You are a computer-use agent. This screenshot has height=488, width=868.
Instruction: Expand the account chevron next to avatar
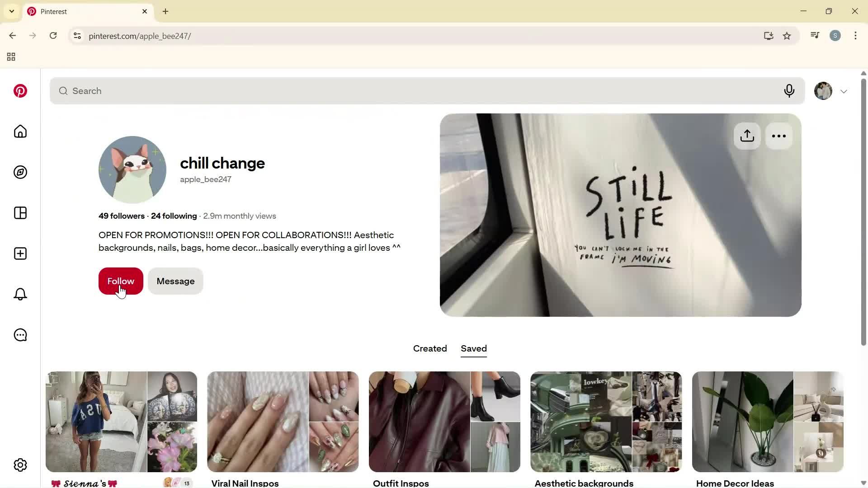coord(844,91)
